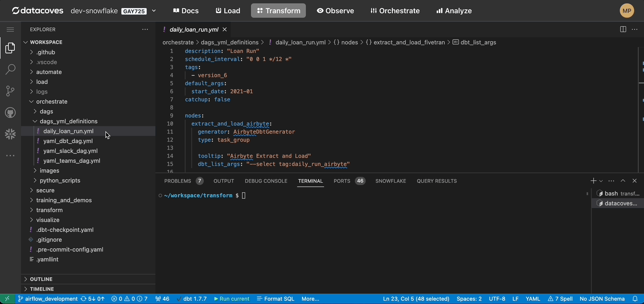Synchronize changes 5 down 0 up
The width and height of the screenshot is (644, 304).
93,299
